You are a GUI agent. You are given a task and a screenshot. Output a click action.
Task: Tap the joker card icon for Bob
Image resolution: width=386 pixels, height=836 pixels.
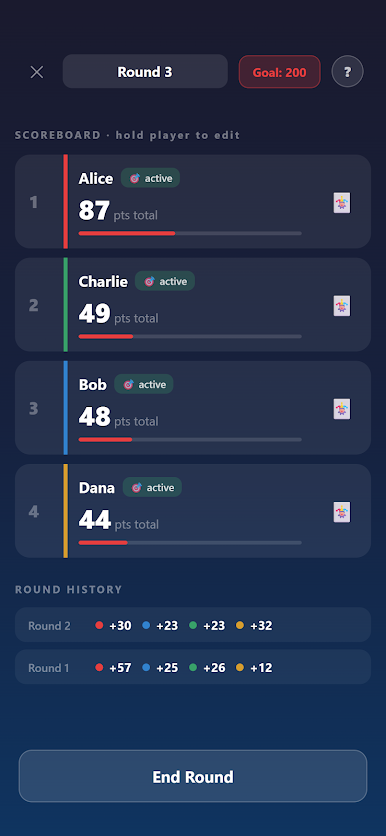coord(342,409)
